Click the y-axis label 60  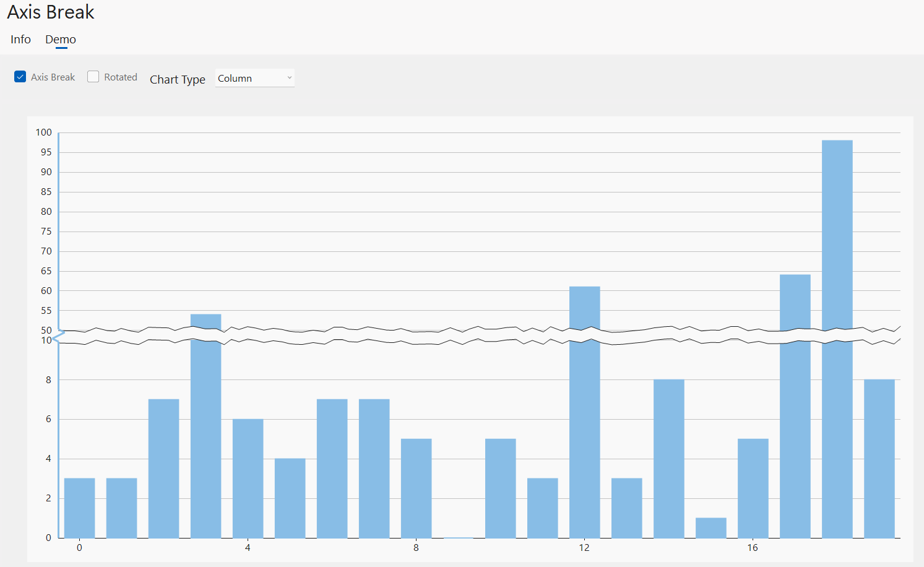tap(46, 291)
